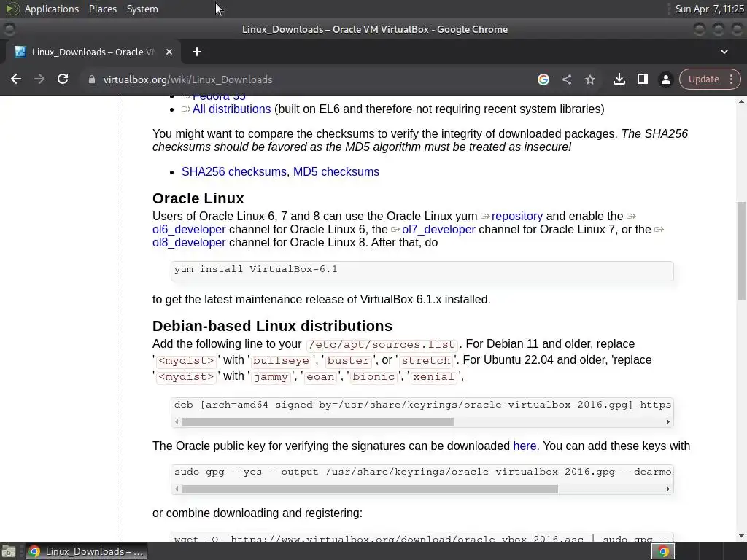747x560 pixels.
Task: Open a new tab with plus
Action: pos(197,52)
